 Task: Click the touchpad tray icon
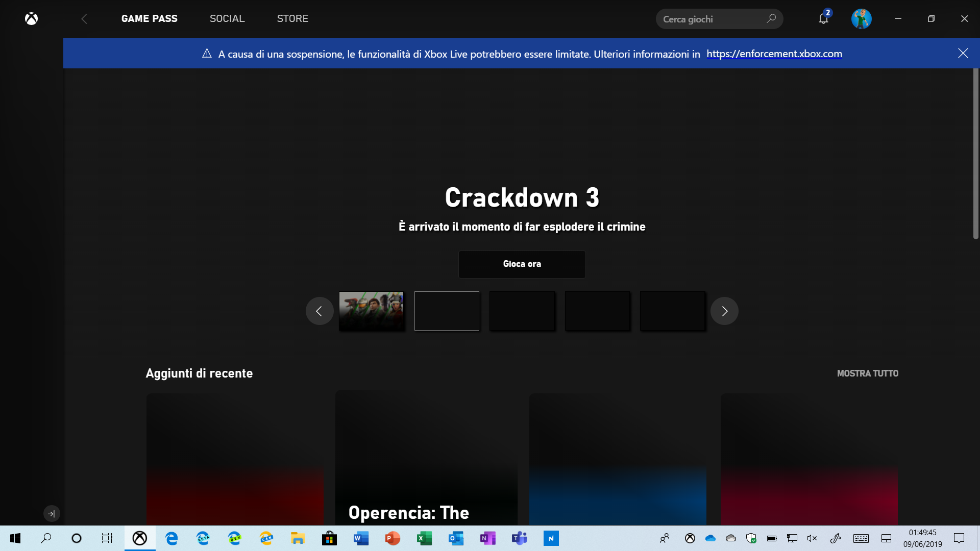tap(887, 538)
